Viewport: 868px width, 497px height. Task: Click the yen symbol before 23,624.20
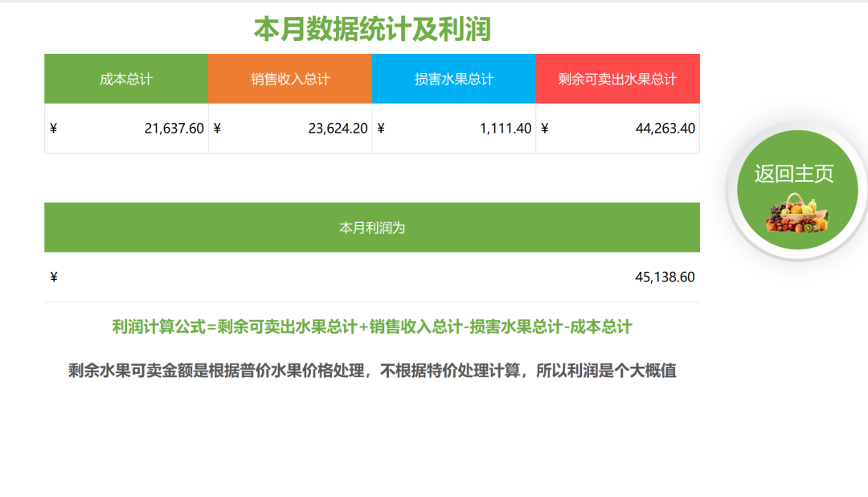218,129
